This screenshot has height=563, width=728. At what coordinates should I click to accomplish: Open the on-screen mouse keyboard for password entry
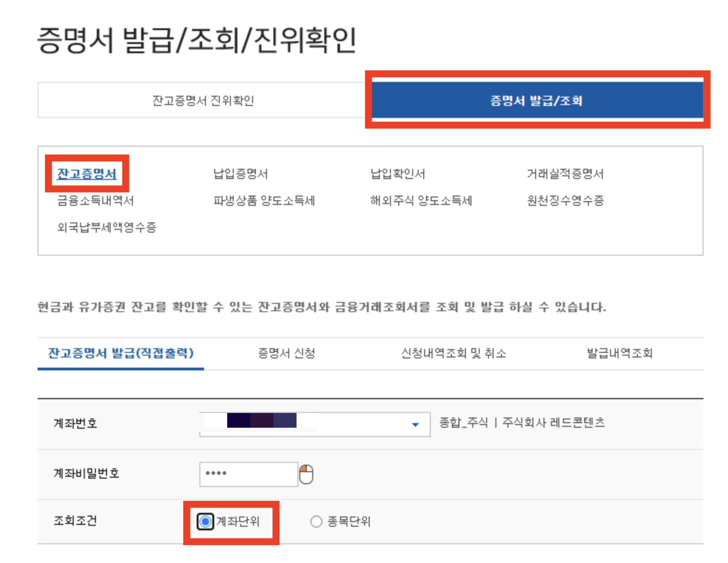(306, 473)
